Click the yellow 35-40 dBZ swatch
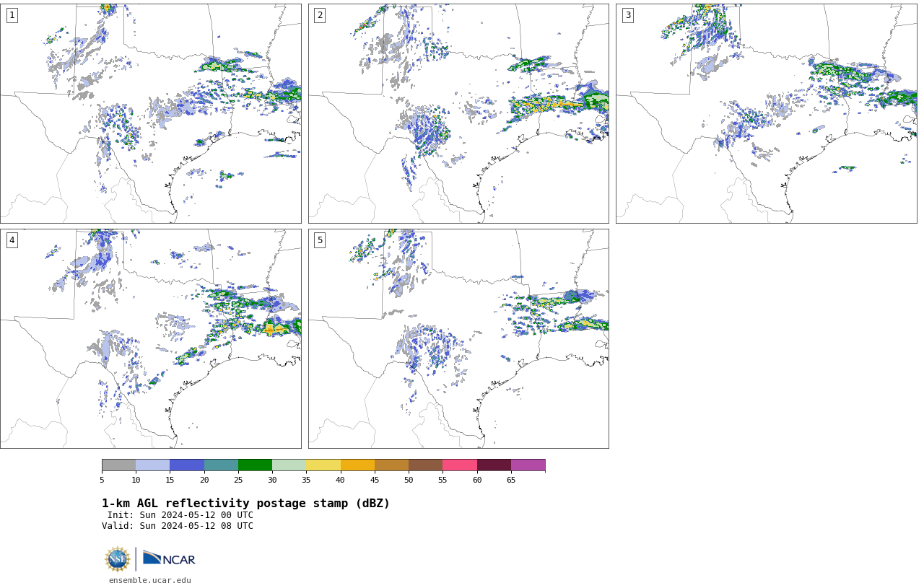This screenshot has width=924, height=588. [323, 465]
